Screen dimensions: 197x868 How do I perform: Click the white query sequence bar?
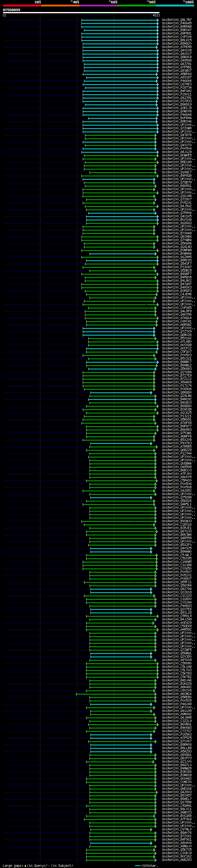[x=81, y=13]
